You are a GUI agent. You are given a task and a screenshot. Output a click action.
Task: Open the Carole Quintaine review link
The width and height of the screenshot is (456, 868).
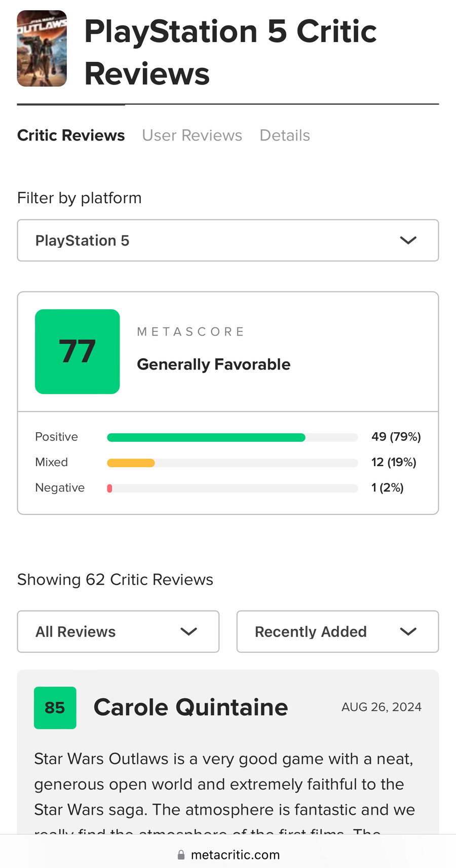point(191,707)
